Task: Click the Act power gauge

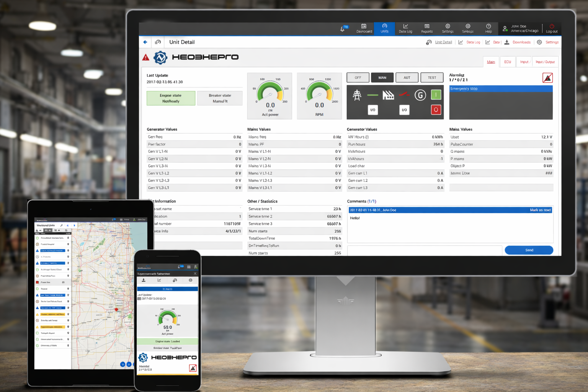Action: pyautogui.click(x=269, y=96)
